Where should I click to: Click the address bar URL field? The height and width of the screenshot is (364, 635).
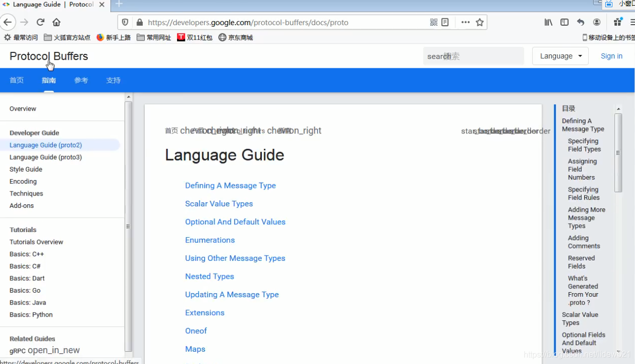click(287, 23)
